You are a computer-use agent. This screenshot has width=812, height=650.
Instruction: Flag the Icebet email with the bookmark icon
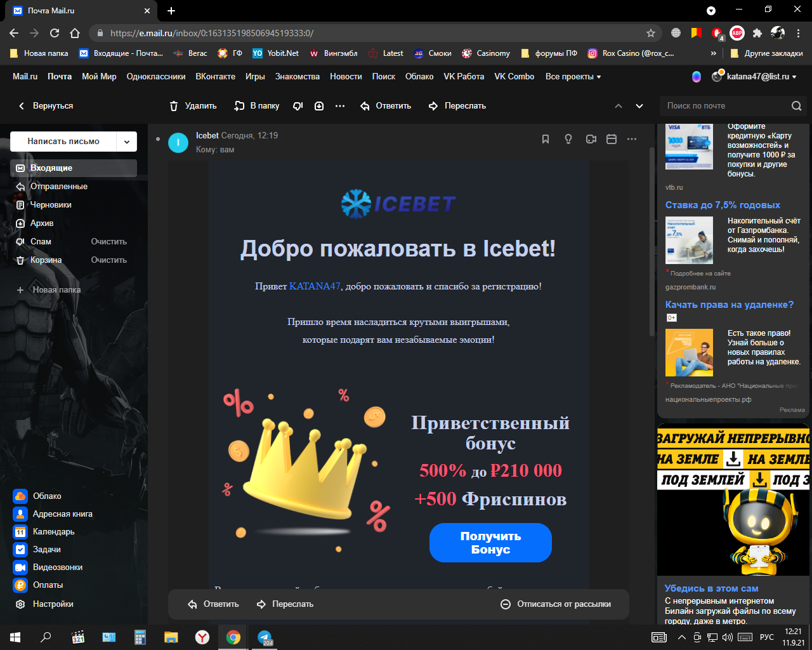(546, 139)
